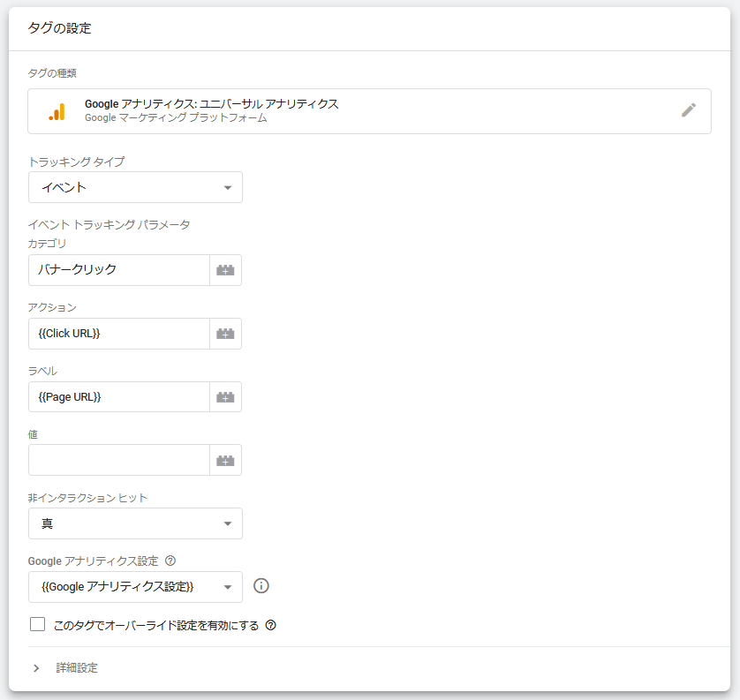
Task: Open variable picker beside アクション field
Action: coord(225,334)
